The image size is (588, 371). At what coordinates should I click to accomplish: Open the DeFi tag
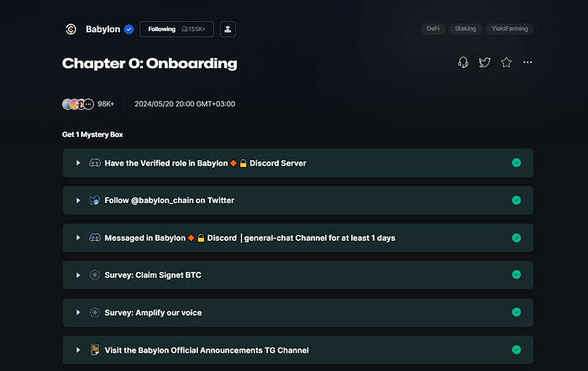click(x=433, y=29)
